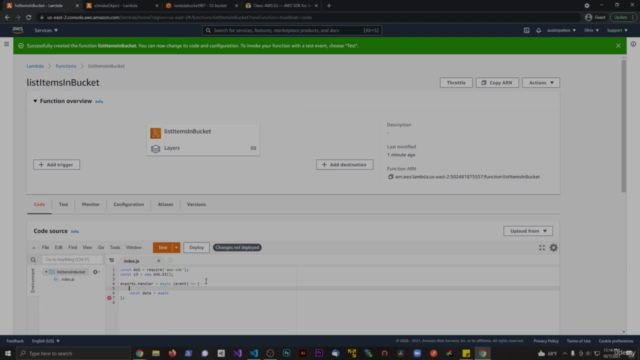This screenshot has height=360, width=640.
Task: Open the editor Edit menu
Action: (x=59, y=247)
